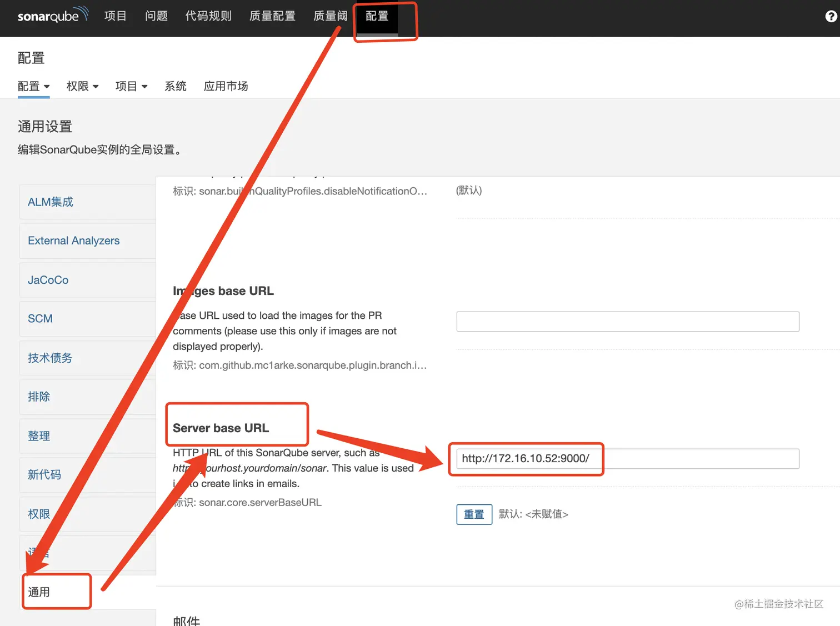Select 排除 settings category
Screen dimensions: 840x626
pos(87,397)
